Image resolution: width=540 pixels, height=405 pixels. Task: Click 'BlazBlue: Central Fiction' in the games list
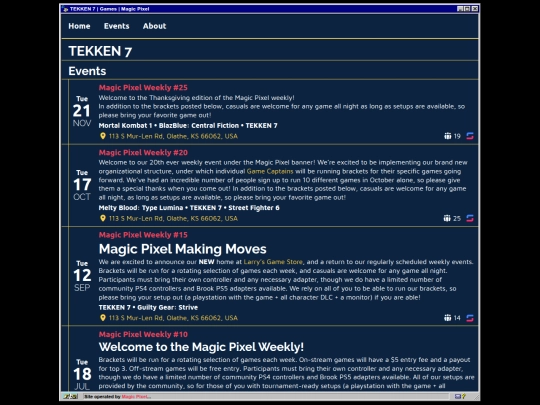pyautogui.click(x=199, y=126)
